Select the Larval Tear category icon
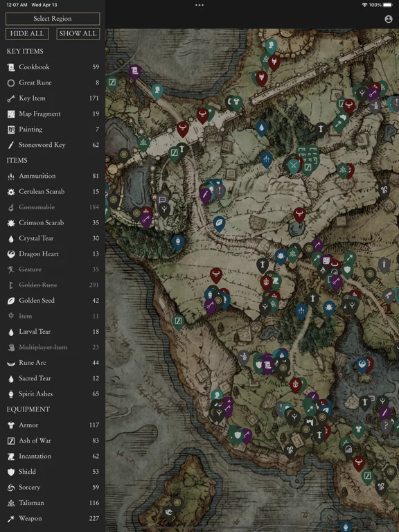 (11, 332)
